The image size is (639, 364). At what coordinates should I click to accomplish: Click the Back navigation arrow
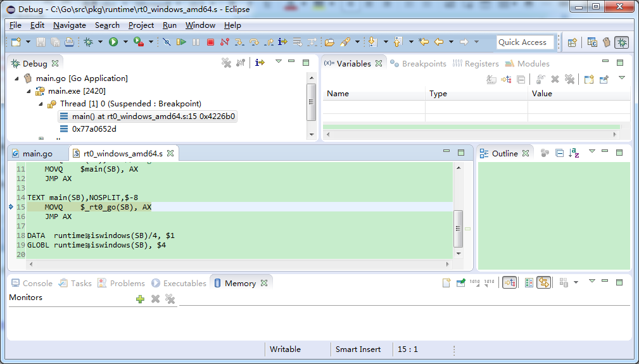coord(438,42)
